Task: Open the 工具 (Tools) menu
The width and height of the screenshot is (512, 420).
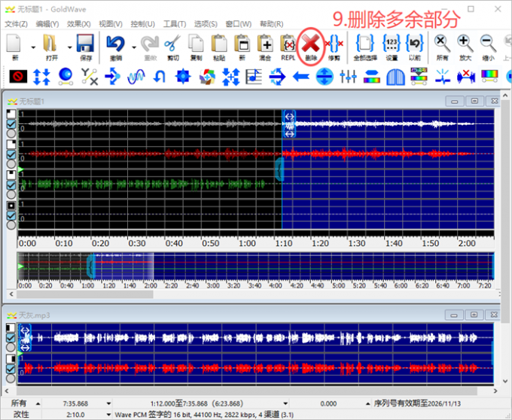Action: (x=175, y=24)
